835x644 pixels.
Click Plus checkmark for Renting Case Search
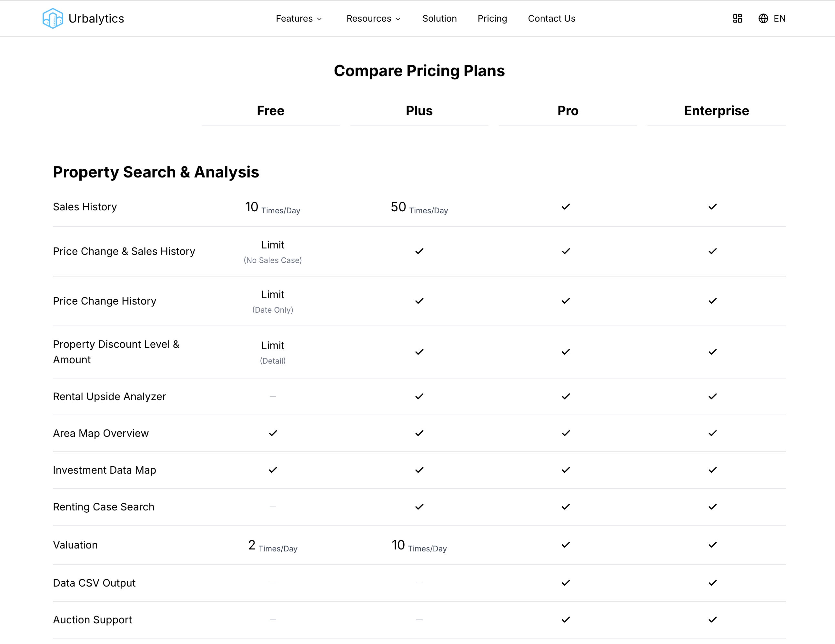tap(419, 507)
